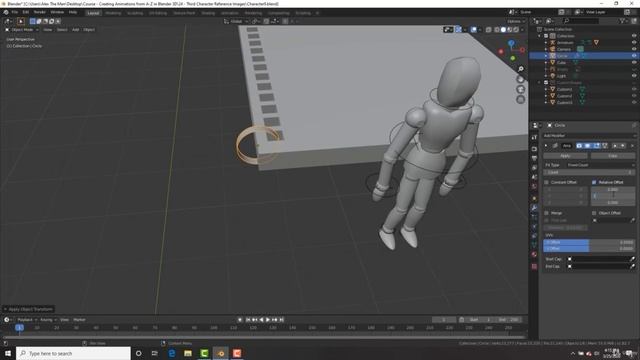
Task: Open Apply Object Transform operator panel
Action: click(29, 309)
